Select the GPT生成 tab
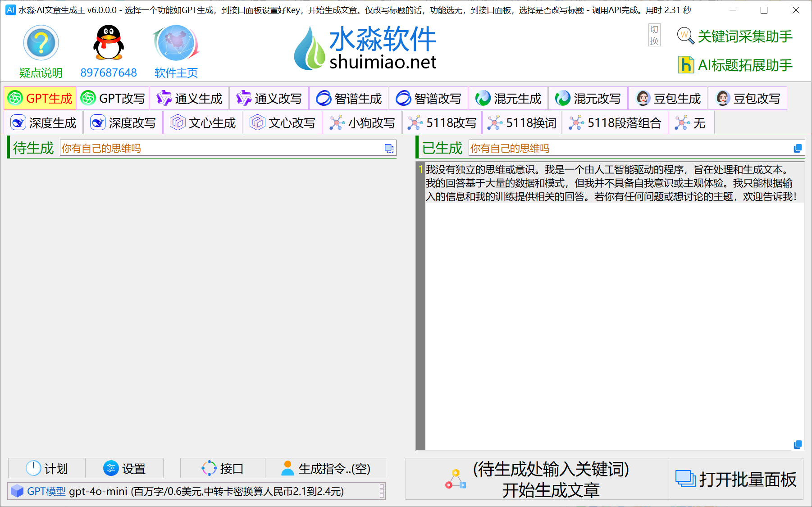Screen dimensions: 812x507 [x=40, y=99]
